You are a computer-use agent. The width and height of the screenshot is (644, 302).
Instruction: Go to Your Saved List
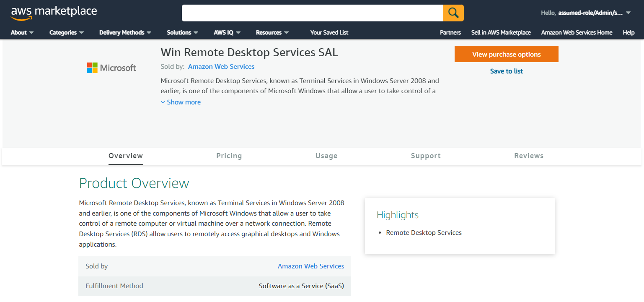329,33
